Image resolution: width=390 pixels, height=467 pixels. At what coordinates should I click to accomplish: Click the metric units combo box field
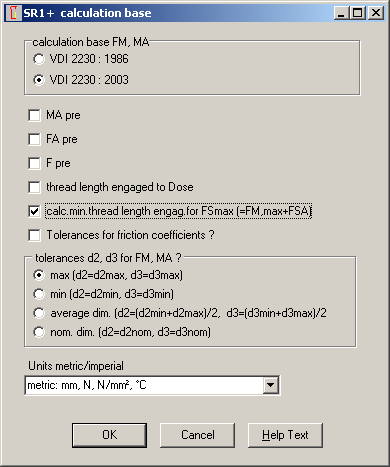(152, 385)
